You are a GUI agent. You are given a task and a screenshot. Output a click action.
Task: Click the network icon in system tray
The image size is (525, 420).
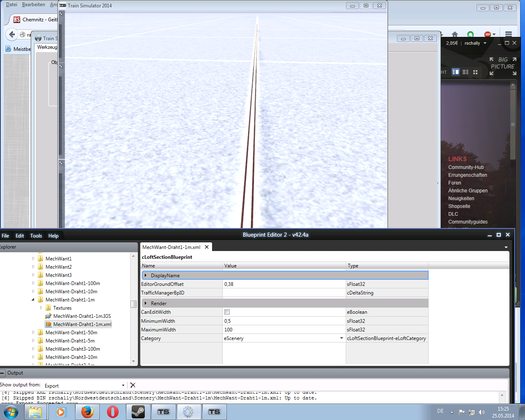point(472,412)
